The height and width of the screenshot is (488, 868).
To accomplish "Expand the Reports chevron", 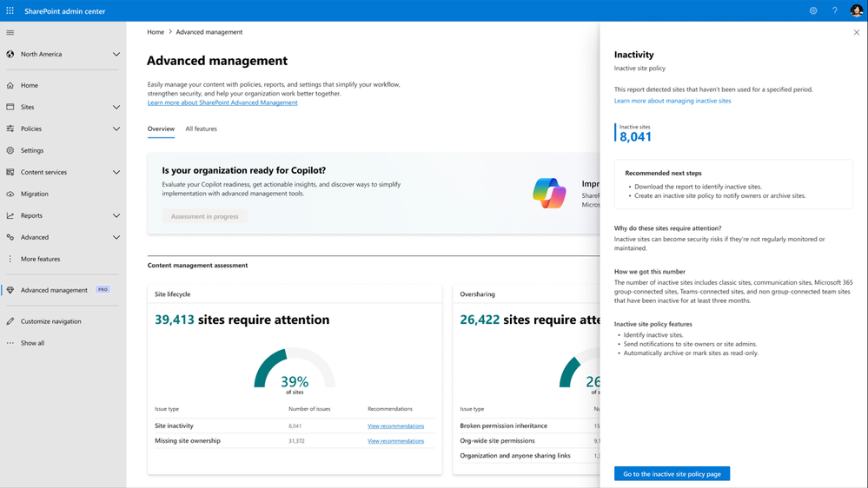I will [x=116, y=215].
